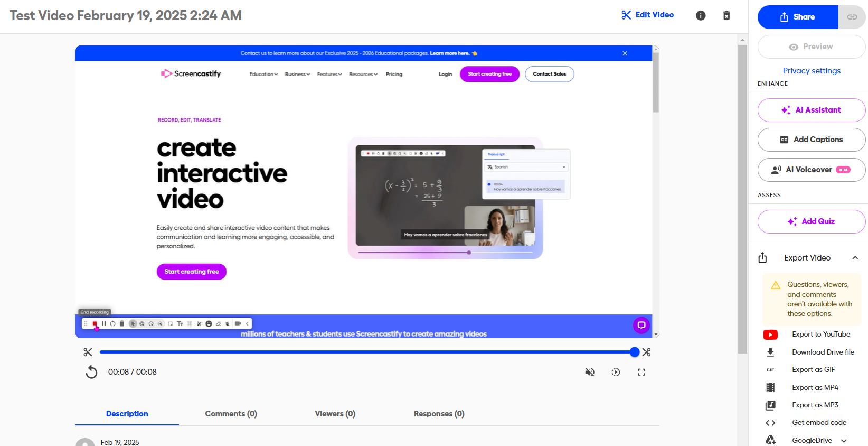The width and height of the screenshot is (868, 446).
Task: Open the playback speed control
Action: [x=616, y=373]
